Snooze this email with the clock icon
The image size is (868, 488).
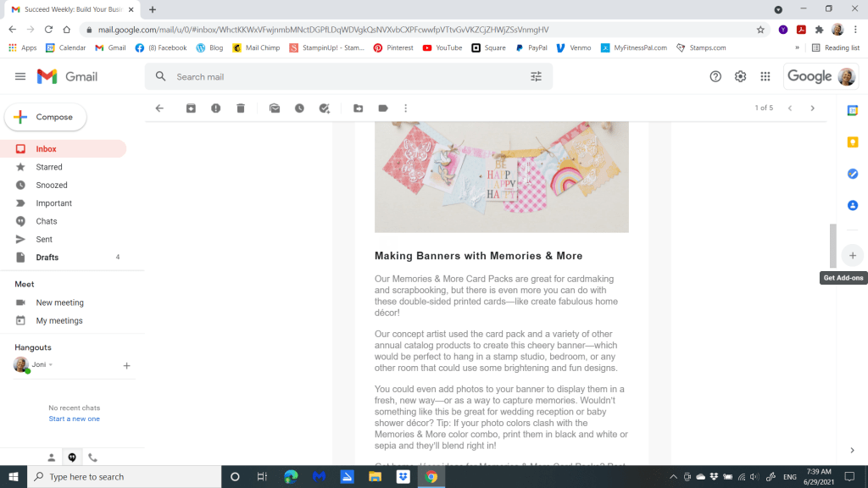pos(299,108)
